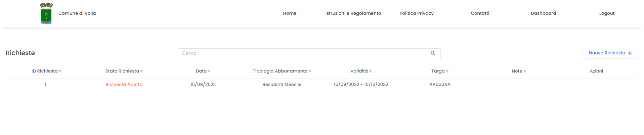The width and height of the screenshot is (644, 135).
Task: Sort by Stato Richiesta arrow icon
Action: click(141, 71)
